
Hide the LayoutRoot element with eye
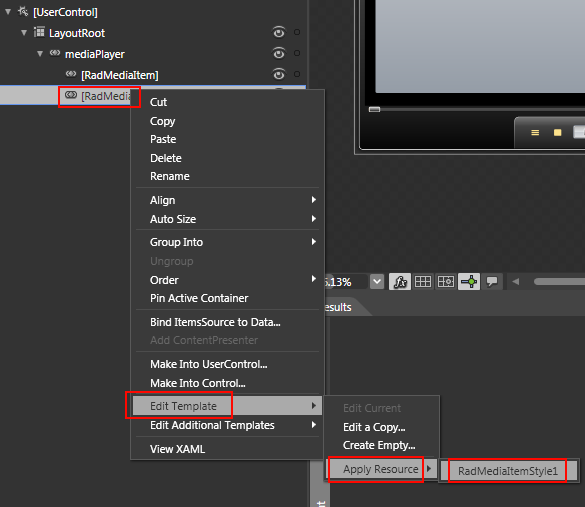click(278, 32)
